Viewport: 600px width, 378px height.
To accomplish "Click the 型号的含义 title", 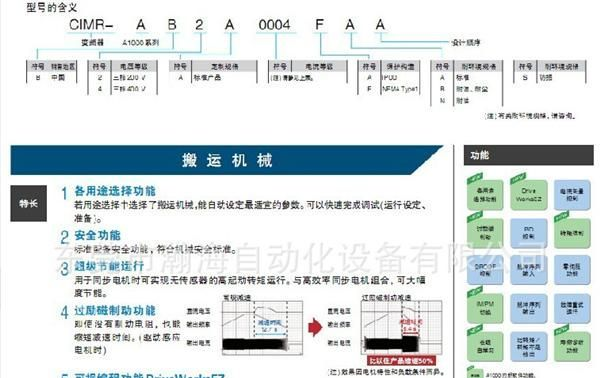I will pos(51,7).
